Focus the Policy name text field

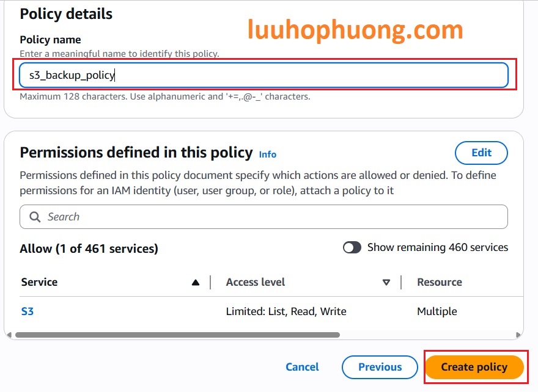tap(263, 75)
